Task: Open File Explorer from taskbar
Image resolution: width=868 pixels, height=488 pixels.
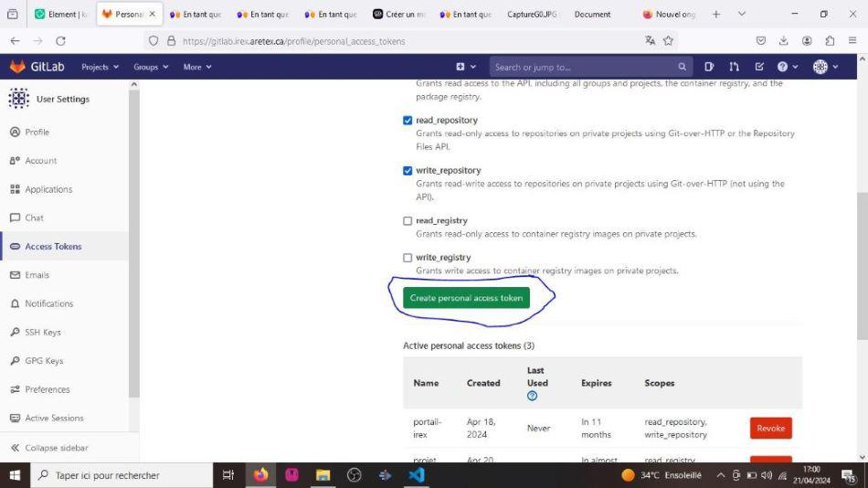Action: point(323,475)
